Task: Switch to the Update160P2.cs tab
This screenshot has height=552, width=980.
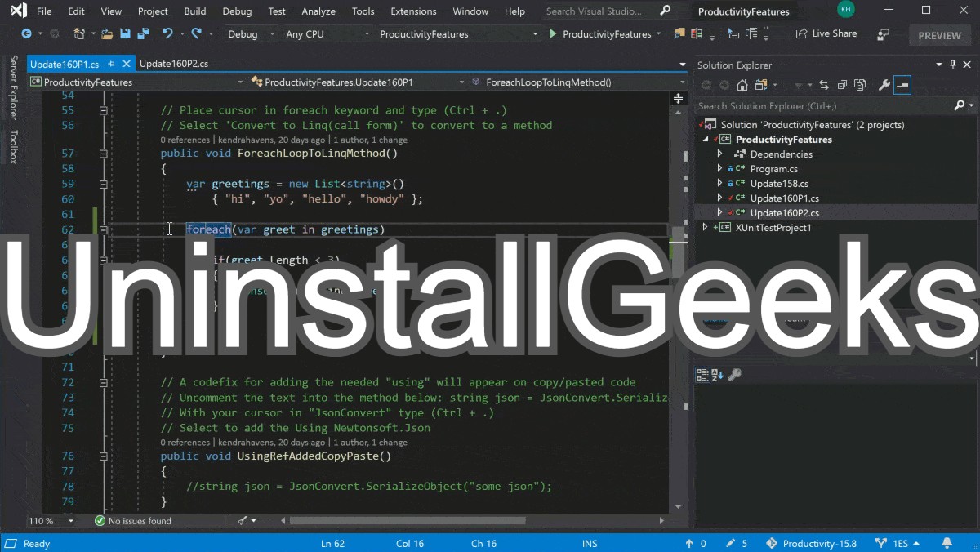Action: [174, 64]
